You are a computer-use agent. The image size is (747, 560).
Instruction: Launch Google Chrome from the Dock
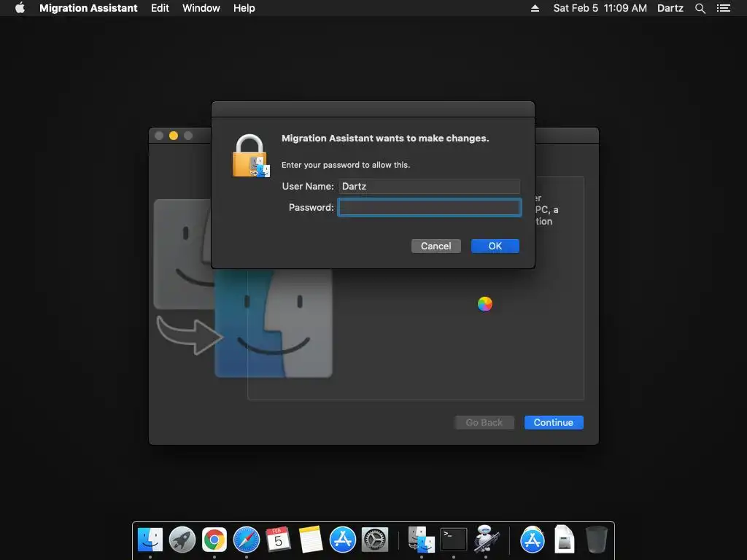(x=214, y=540)
